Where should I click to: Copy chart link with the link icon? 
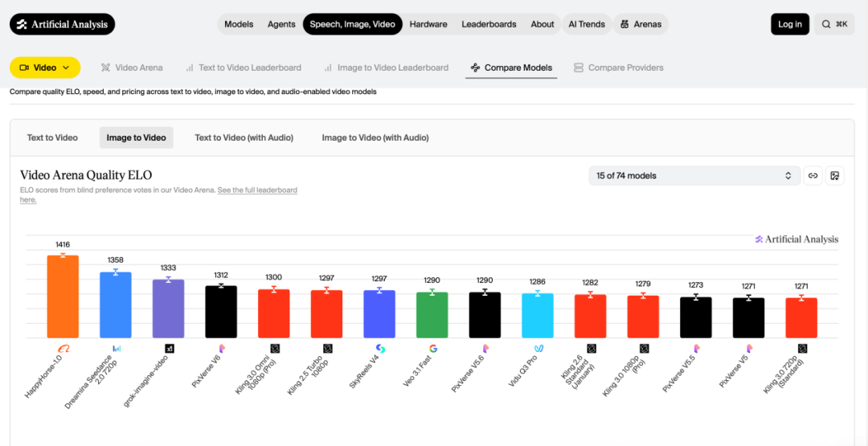click(813, 176)
